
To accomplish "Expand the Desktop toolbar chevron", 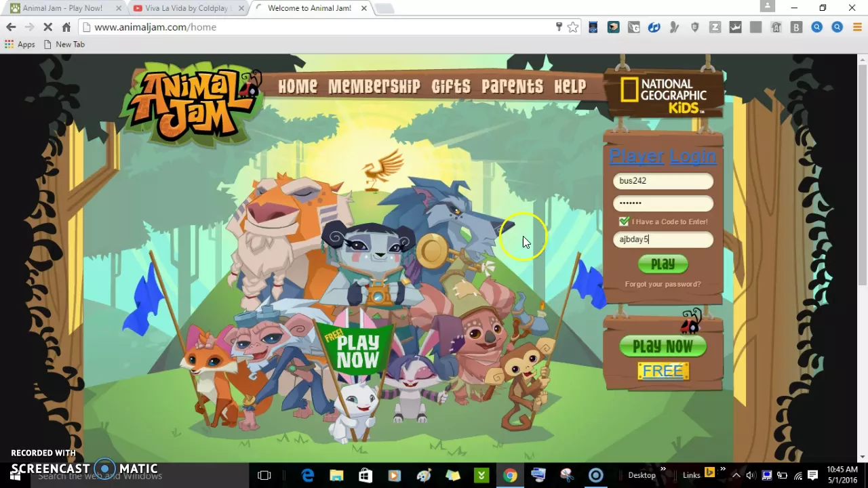I will pyautogui.click(x=663, y=470).
